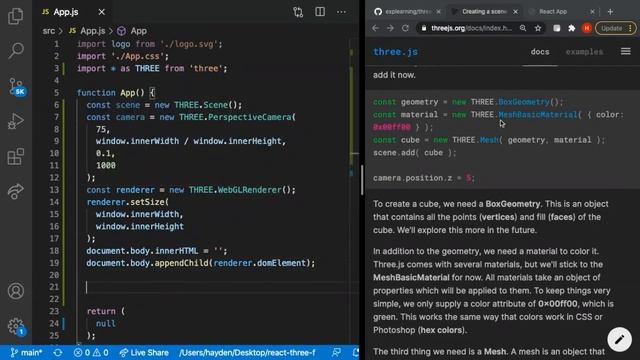This screenshot has height=360, width=640.
Task: Switch to the GitHub browser tab
Action: coord(407,11)
